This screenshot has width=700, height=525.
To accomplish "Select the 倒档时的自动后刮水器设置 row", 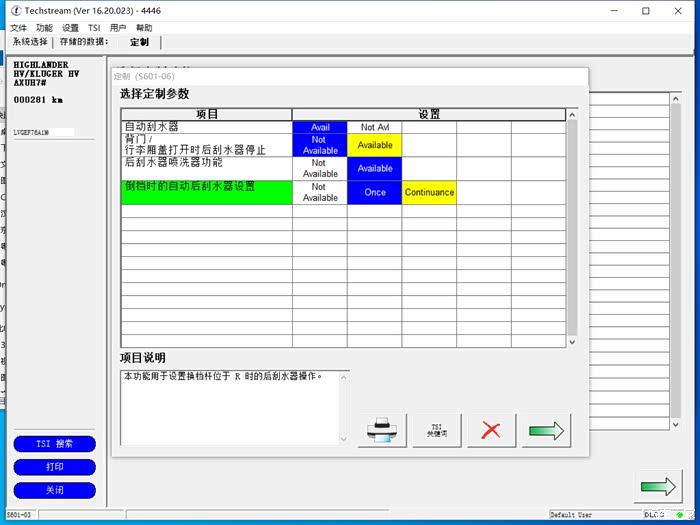I will coord(206,187).
